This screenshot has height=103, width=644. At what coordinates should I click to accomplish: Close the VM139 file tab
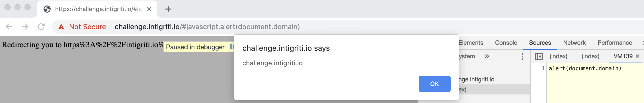tap(637, 56)
